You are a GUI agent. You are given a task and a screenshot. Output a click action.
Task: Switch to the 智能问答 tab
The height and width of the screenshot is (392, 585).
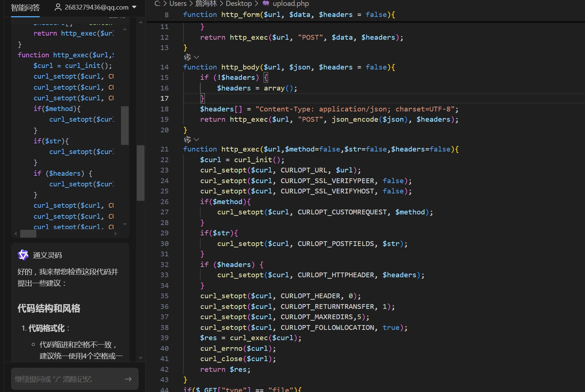(x=25, y=7)
